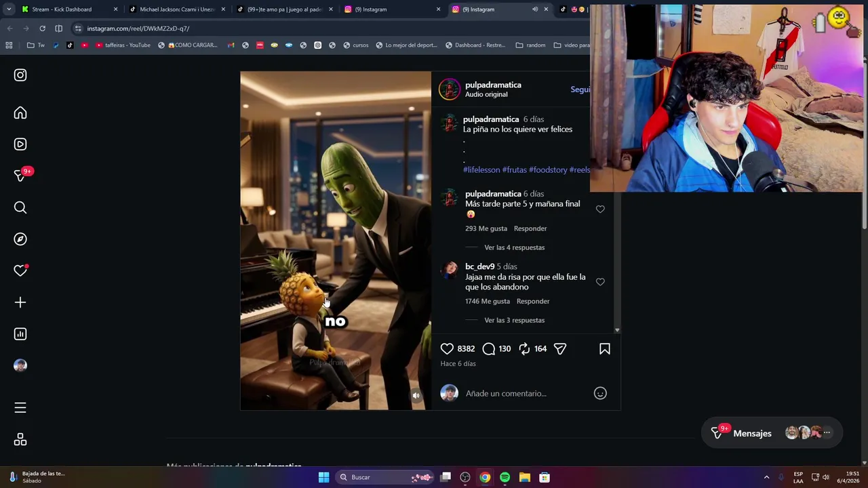Open Windows Start menu
868x488 pixels.
pyautogui.click(x=323, y=477)
